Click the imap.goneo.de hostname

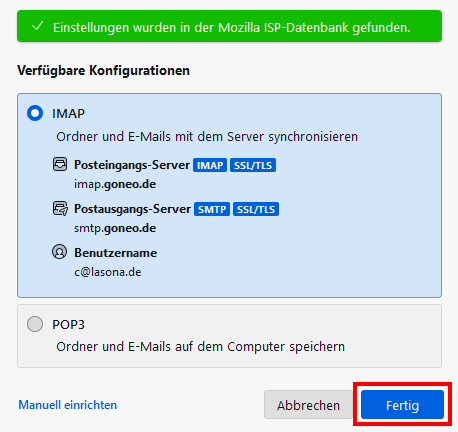pos(115,184)
